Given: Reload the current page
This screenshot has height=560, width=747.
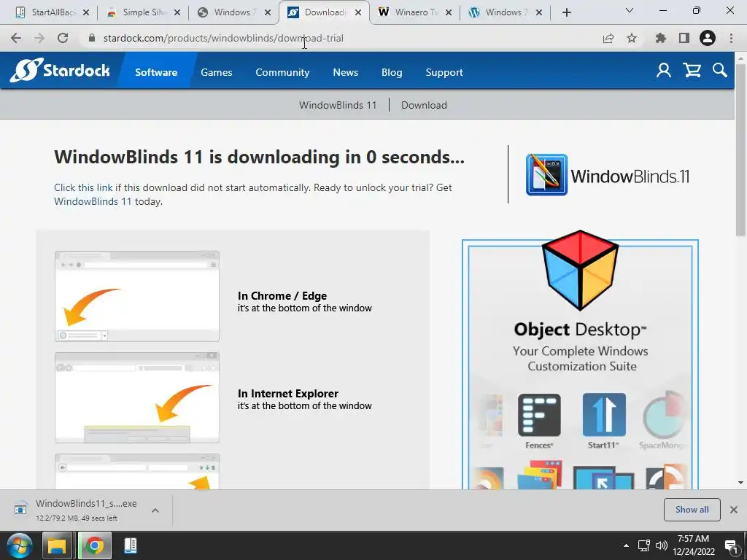Looking at the screenshot, I should click(x=63, y=38).
